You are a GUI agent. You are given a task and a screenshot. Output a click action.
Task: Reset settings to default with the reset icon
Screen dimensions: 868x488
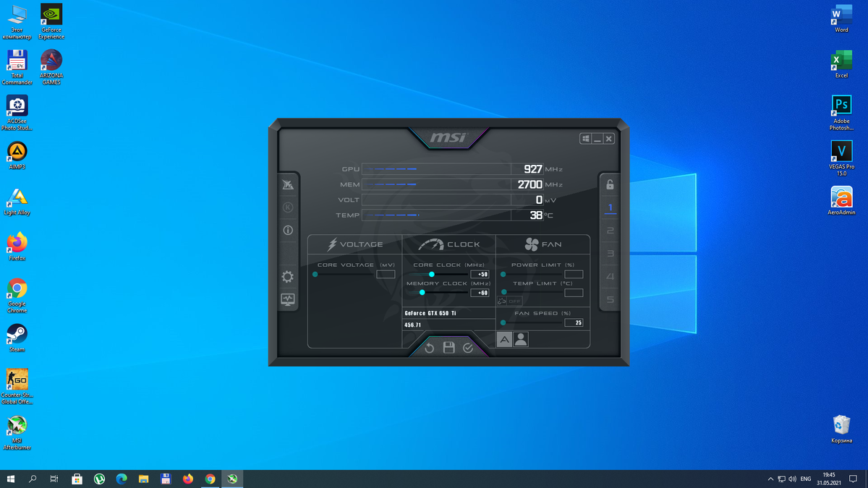429,348
